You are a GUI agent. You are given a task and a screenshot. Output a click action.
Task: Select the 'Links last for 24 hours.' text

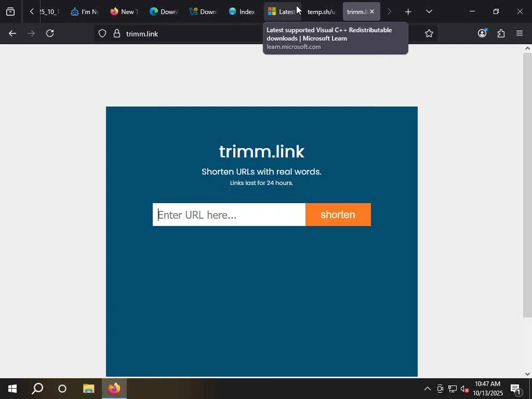[x=262, y=183]
